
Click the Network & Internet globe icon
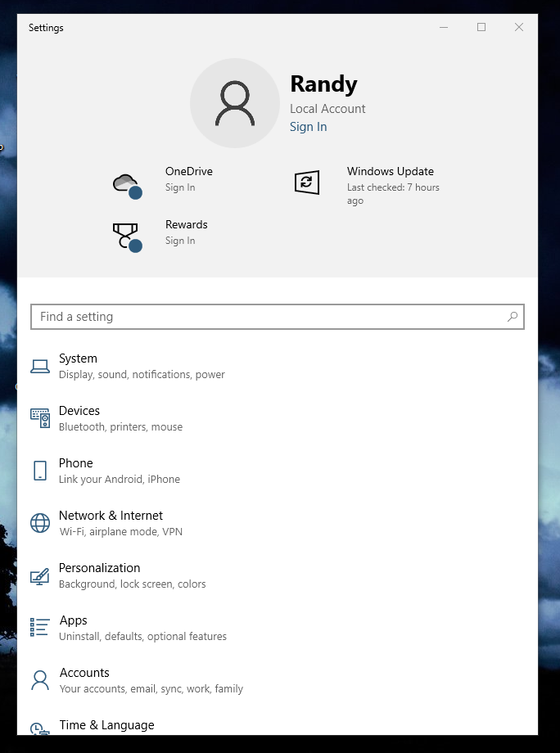[x=40, y=523]
